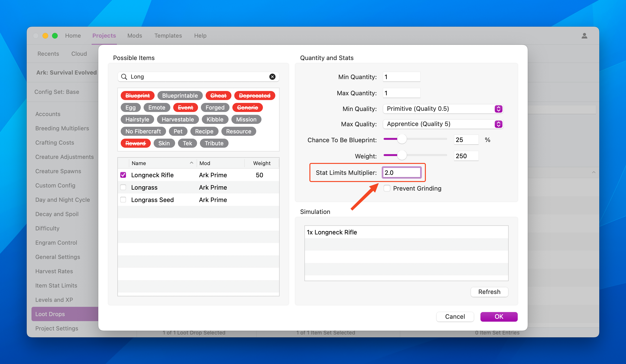This screenshot has height=364, width=626.
Task: Check the Longrass Seed item
Action: pos(123,200)
